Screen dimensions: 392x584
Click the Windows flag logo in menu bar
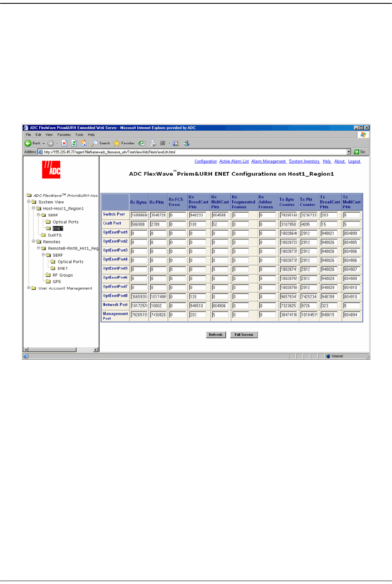[363, 135]
